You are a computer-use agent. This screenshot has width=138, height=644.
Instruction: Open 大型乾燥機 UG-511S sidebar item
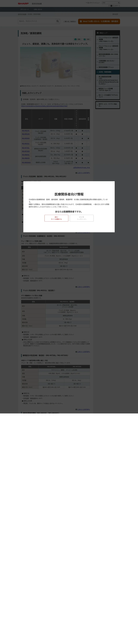click(x=108, y=62)
